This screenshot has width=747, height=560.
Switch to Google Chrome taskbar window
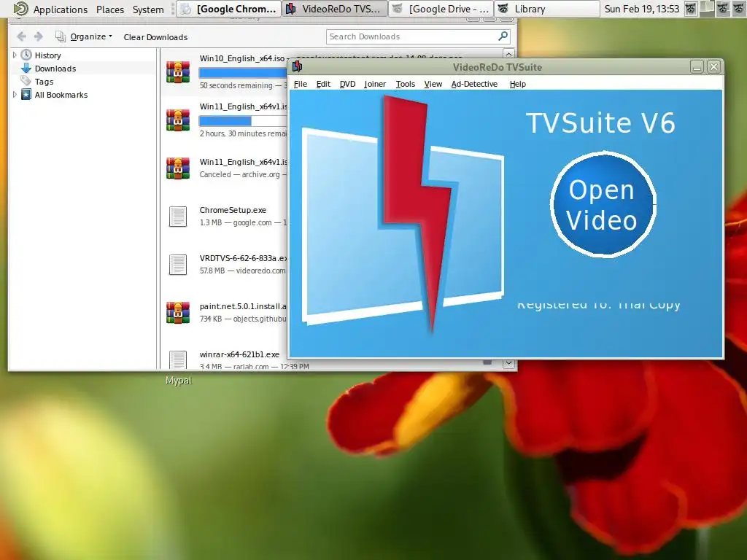[x=228, y=9]
